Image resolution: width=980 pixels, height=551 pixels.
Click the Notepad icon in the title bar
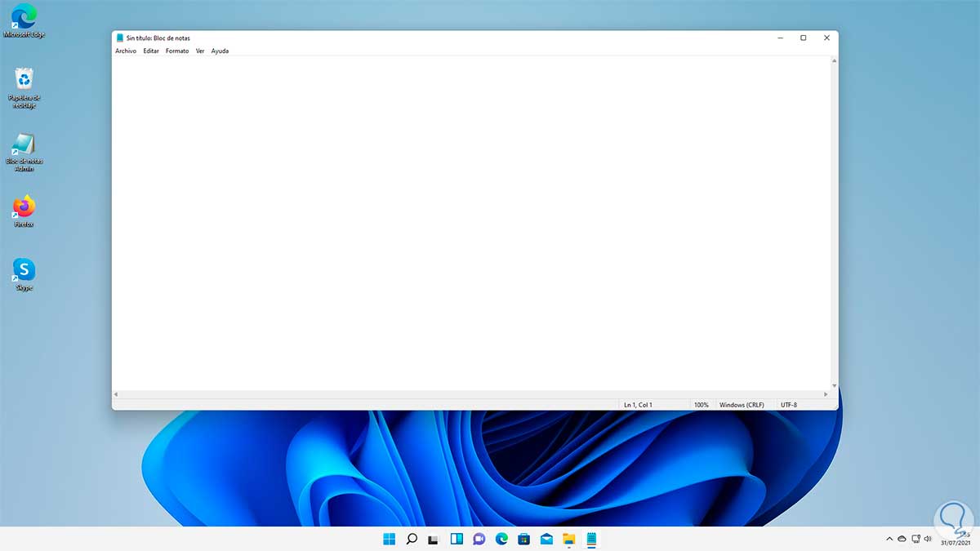[120, 38]
